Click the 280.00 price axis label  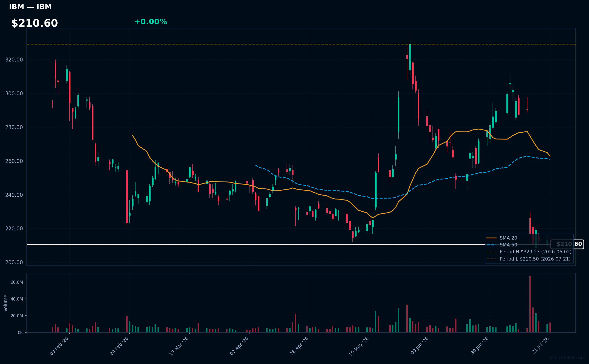[x=14, y=127]
